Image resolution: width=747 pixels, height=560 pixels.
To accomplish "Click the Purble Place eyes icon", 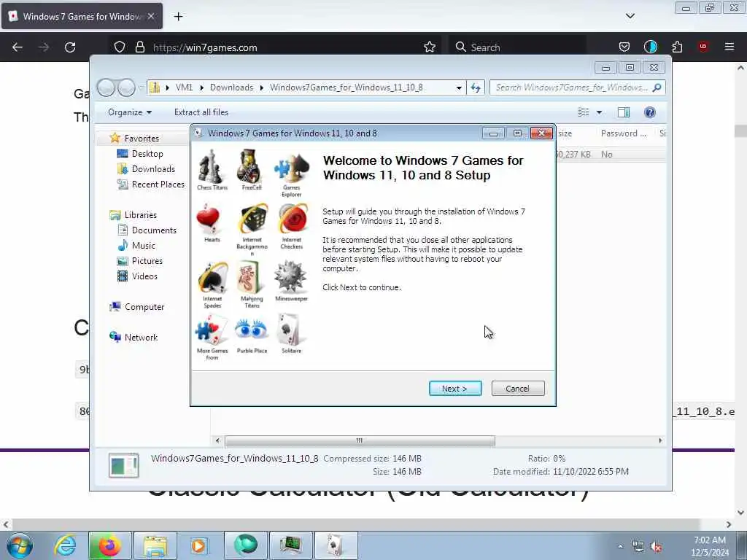I will 251,330.
